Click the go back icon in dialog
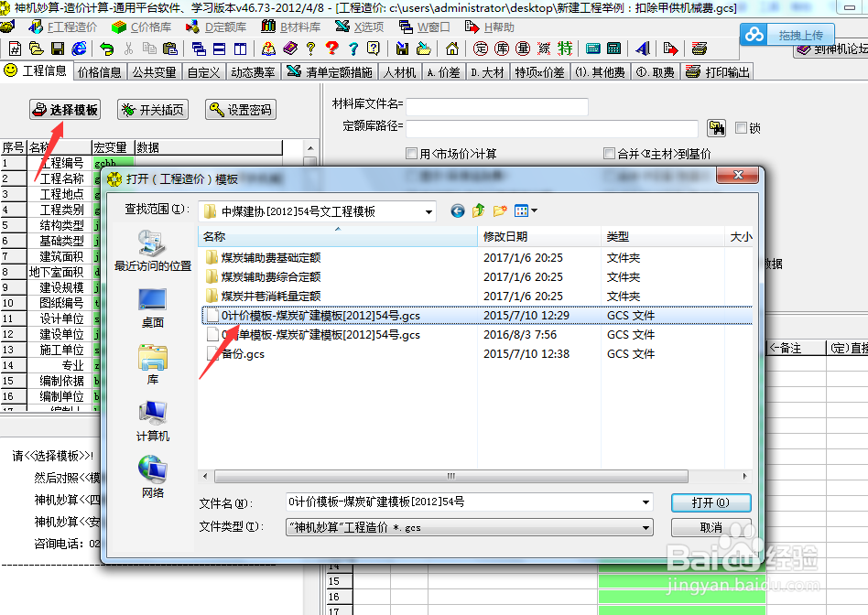 (458, 210)
